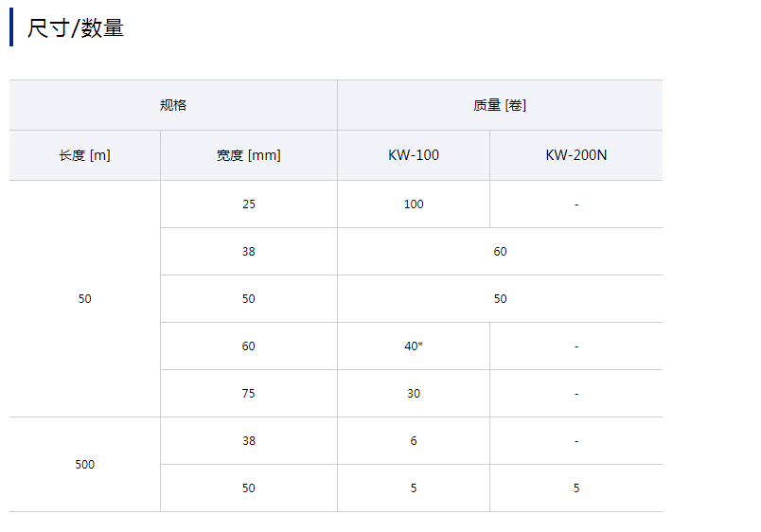Image resolution: width=761 pixels, height=532 pixels.
Task: Click the merged quantity 60 cell
Action: [500, 251]
